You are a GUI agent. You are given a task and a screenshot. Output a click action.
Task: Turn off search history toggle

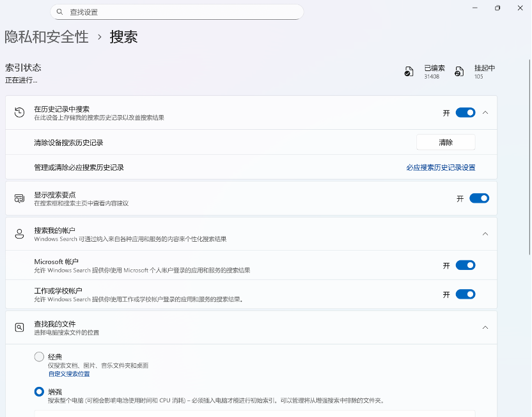point(465,113)
